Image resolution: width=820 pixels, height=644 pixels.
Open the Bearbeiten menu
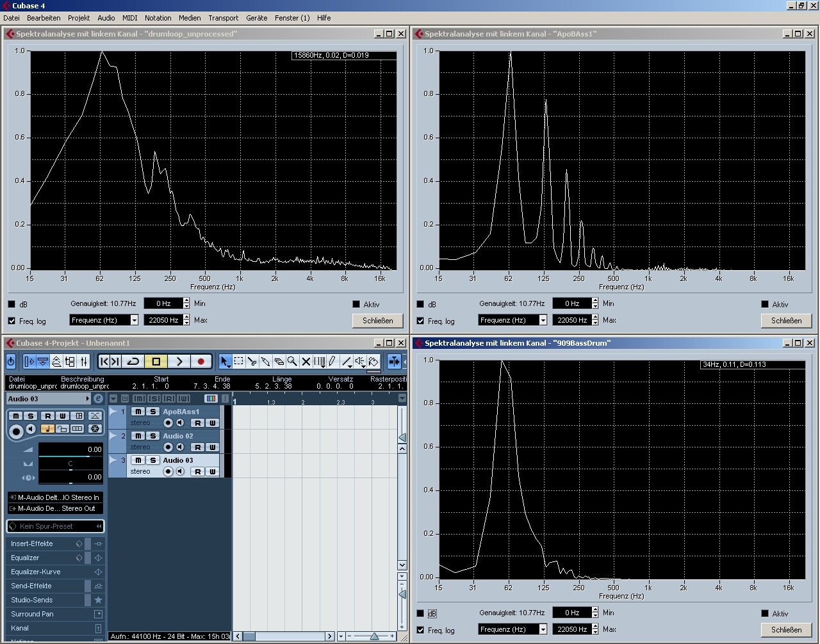point(44,18)
